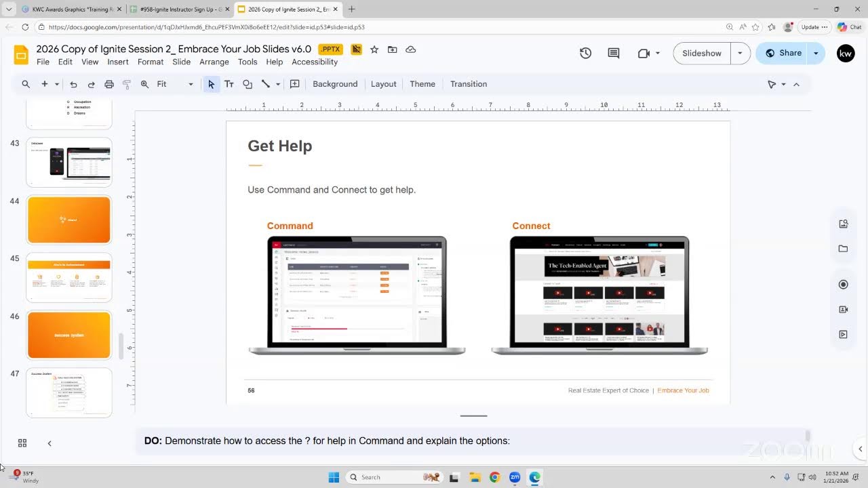Collapse the filmstrip panel
Image resolution: width=868 pixels, height=488 pixels.
pos(50,443)
